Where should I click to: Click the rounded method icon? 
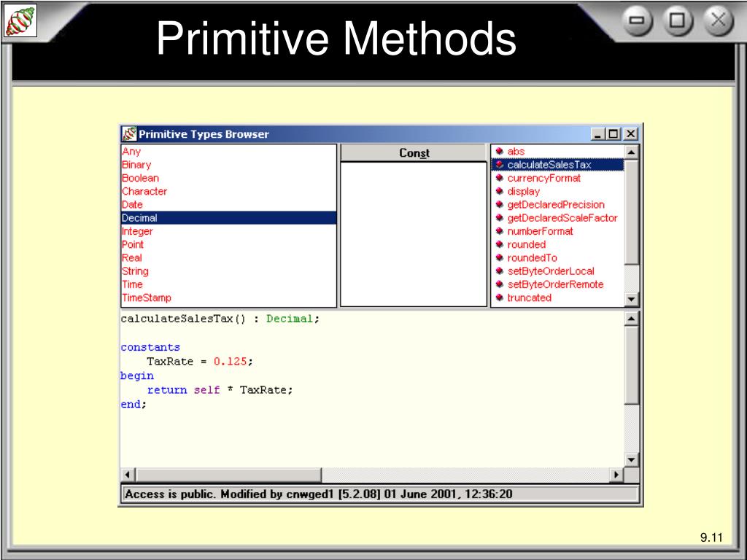click(499, 244)
